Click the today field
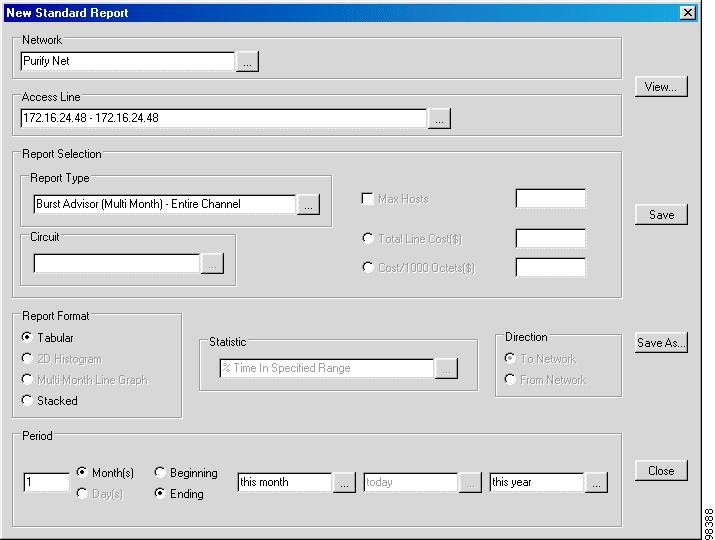 click(x=410, y=482)
